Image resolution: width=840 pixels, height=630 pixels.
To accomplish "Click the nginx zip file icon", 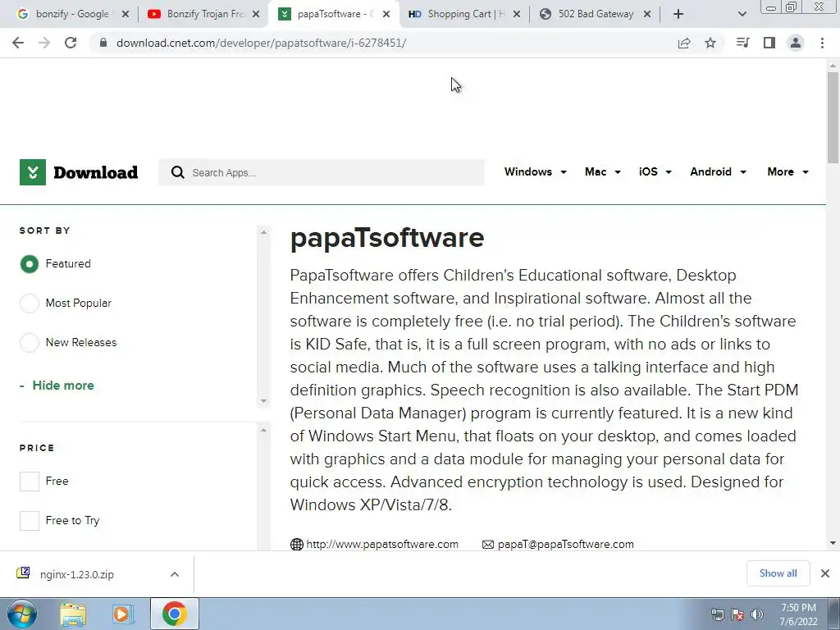I will [23, 573].
